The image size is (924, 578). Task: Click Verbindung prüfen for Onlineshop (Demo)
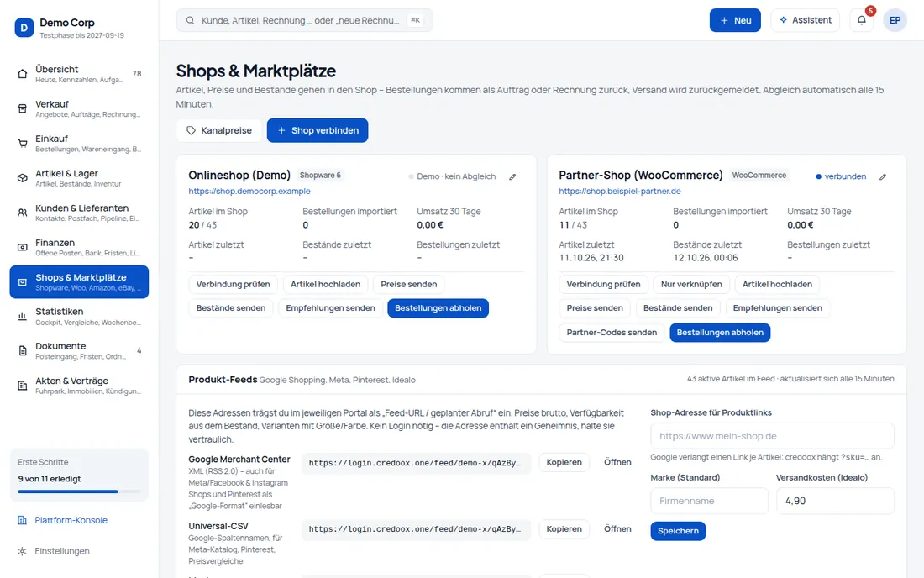coord(233,284)
